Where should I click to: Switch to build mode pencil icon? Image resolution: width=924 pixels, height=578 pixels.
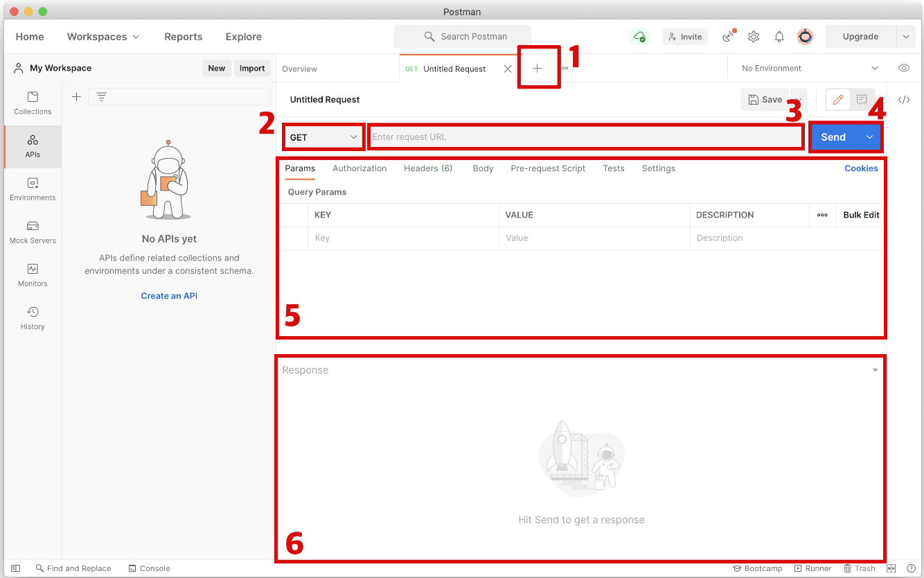pyautogui.click(x=838, y=100)
